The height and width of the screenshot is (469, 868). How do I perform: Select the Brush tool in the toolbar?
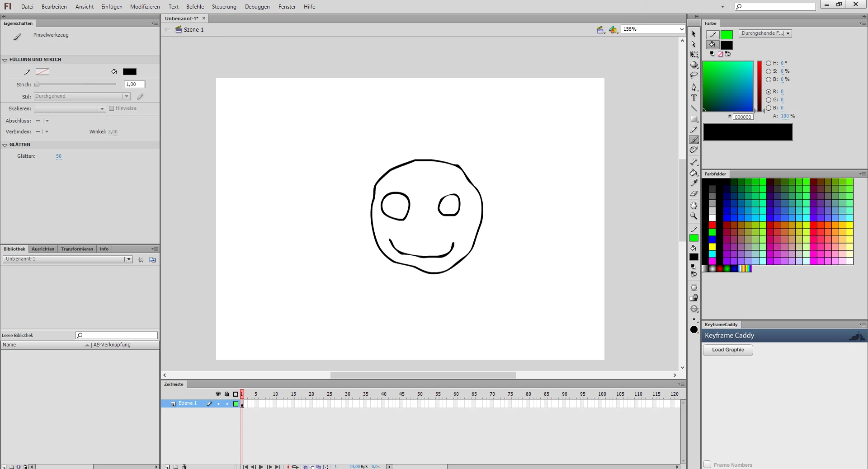pyautogui.click(x=694, y=140)
